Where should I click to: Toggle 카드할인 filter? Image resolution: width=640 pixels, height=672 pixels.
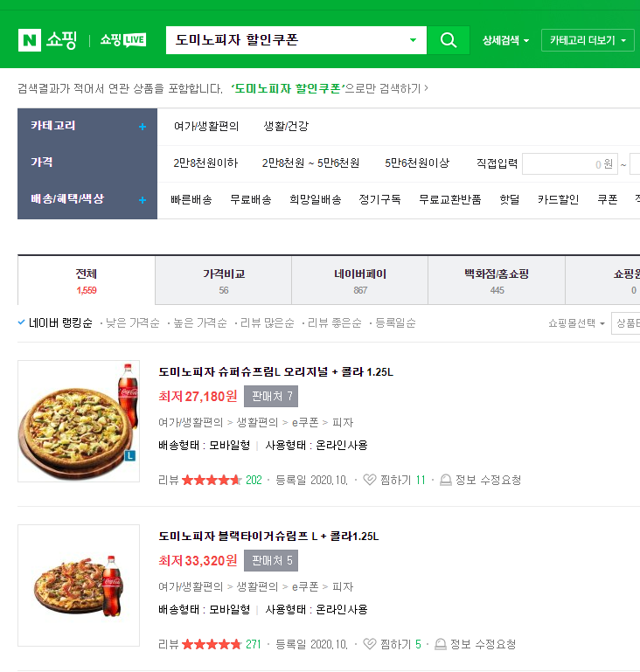pos(558,199)
